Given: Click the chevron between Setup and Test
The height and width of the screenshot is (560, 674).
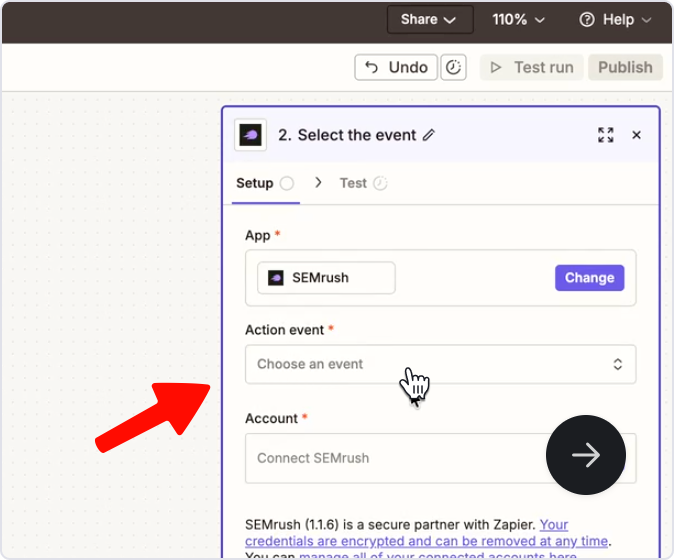Looking at the screenshot, I should coord(318,183).
